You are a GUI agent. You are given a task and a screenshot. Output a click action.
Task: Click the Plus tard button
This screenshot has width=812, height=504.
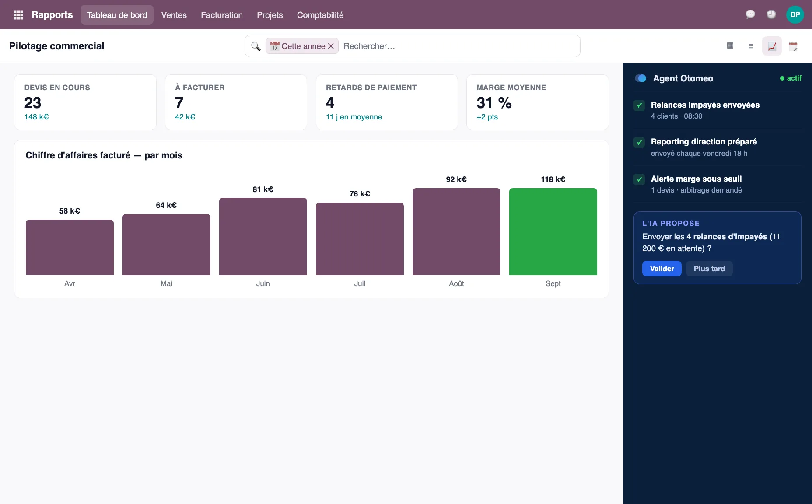(x=709, y=269)
